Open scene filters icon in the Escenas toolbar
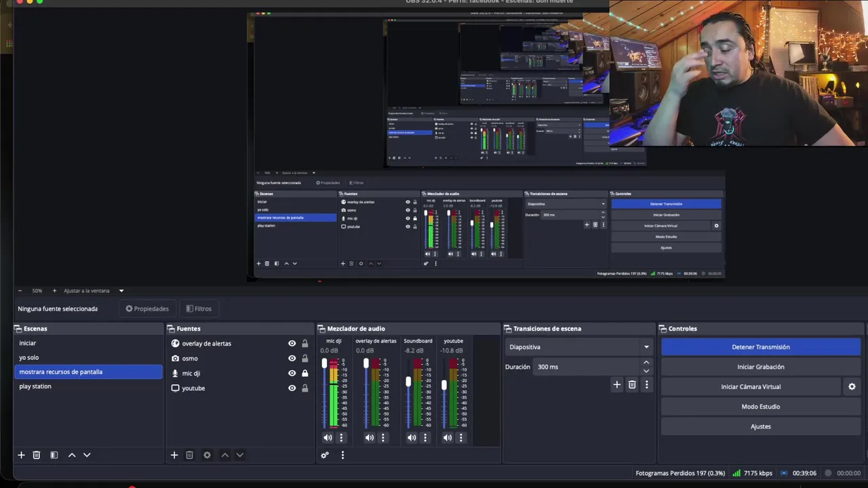The image size is (868, 488). point(54,455)
